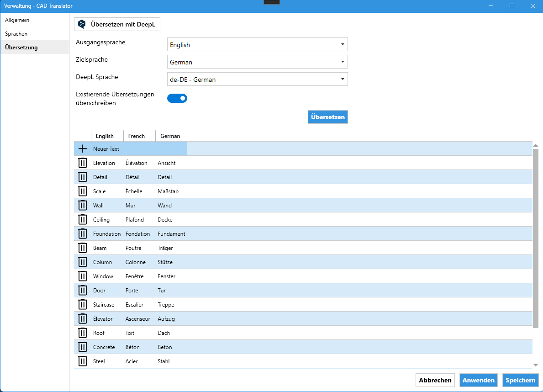The width and height of the screenshot is (543, 392).
Task: Delete the Concrete translation row
Action: pyautogui.click(x=82, y=347)
